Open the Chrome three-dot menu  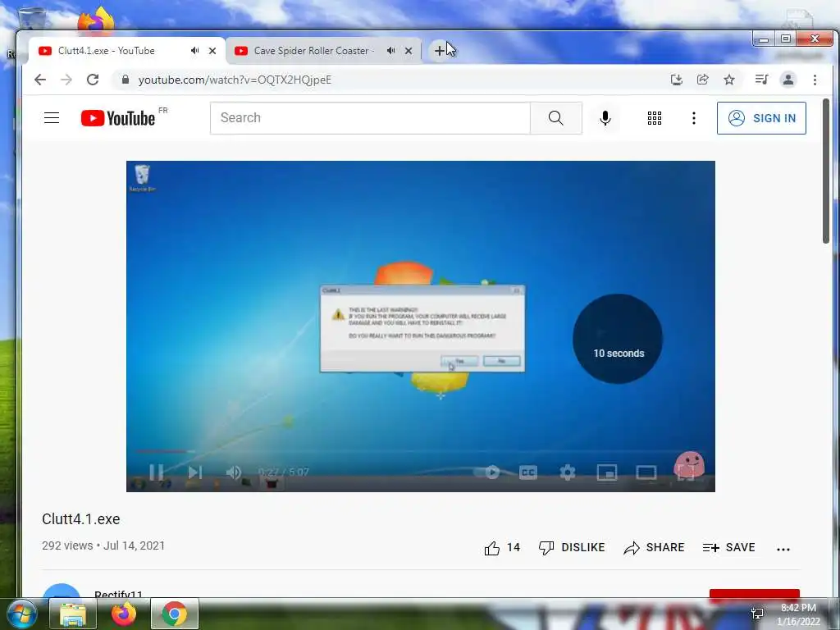point(815,80)
